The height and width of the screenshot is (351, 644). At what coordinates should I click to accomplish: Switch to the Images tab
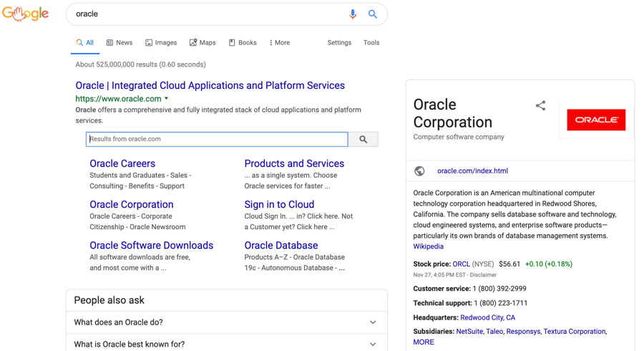[161, 43]
